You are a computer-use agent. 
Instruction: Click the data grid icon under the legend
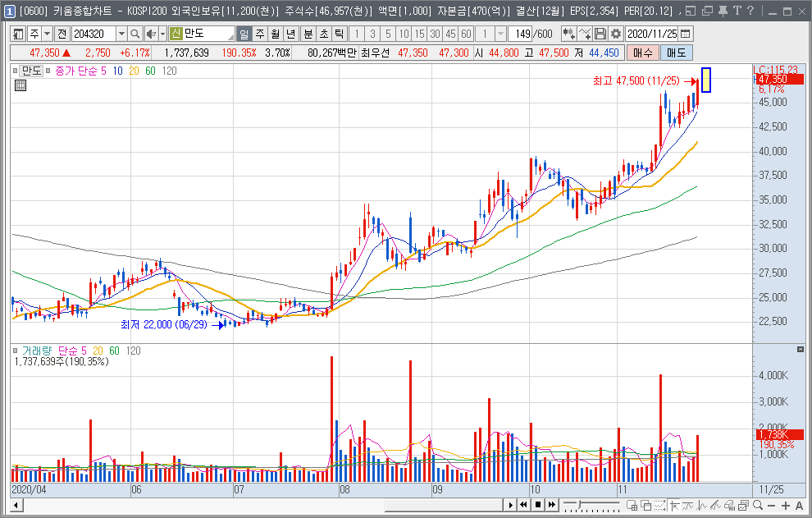[x=21, y=85]
